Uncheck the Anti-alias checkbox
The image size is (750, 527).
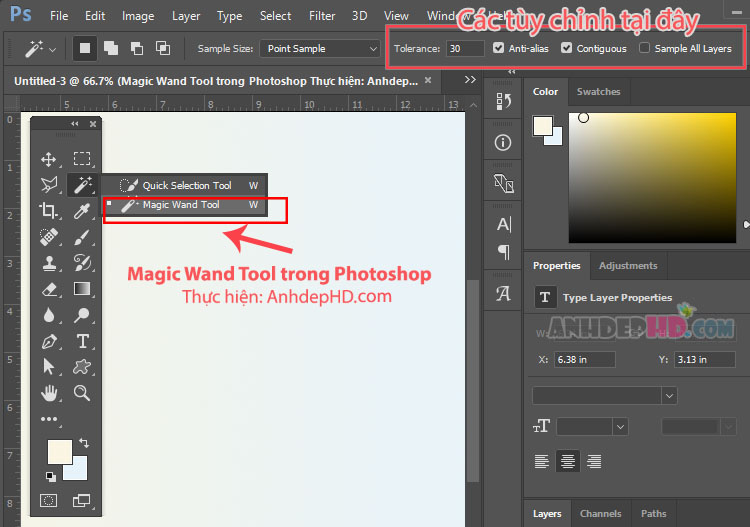pyautogui.click(x=498, y=48)
